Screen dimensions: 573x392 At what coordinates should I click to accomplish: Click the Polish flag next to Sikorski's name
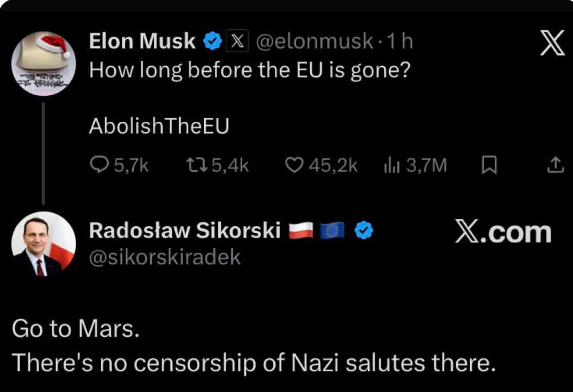coord(301,232)
